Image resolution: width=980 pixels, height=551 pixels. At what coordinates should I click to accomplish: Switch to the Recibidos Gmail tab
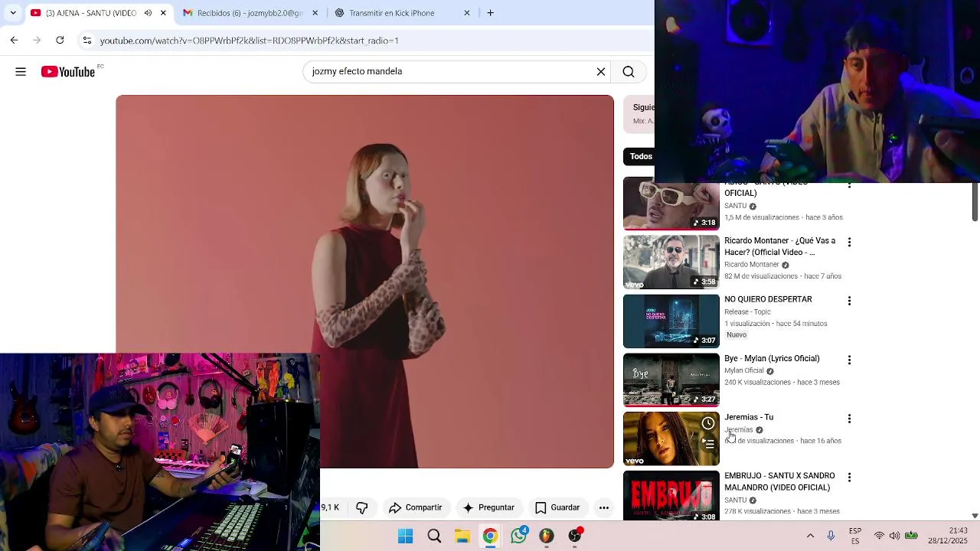pos(243,13)
